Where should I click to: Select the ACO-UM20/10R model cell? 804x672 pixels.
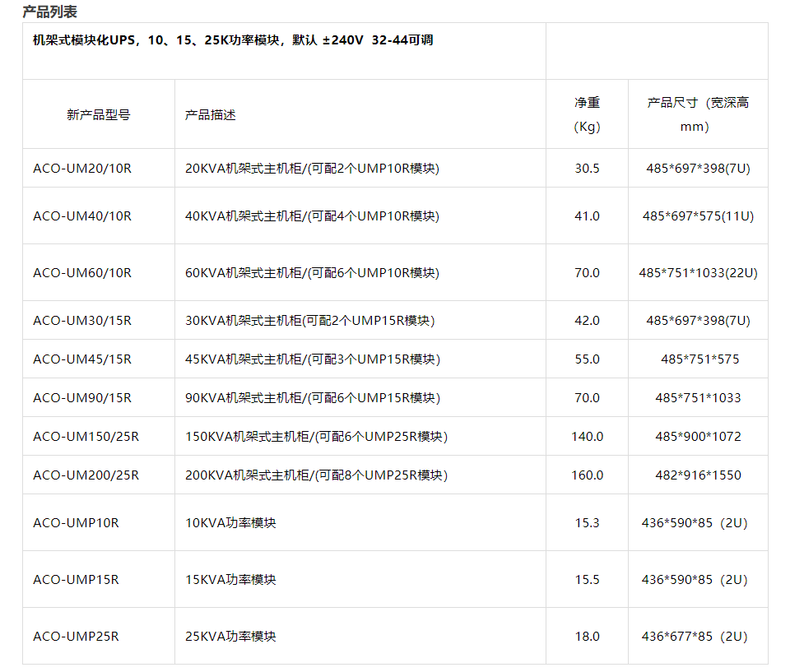(82, 169)
